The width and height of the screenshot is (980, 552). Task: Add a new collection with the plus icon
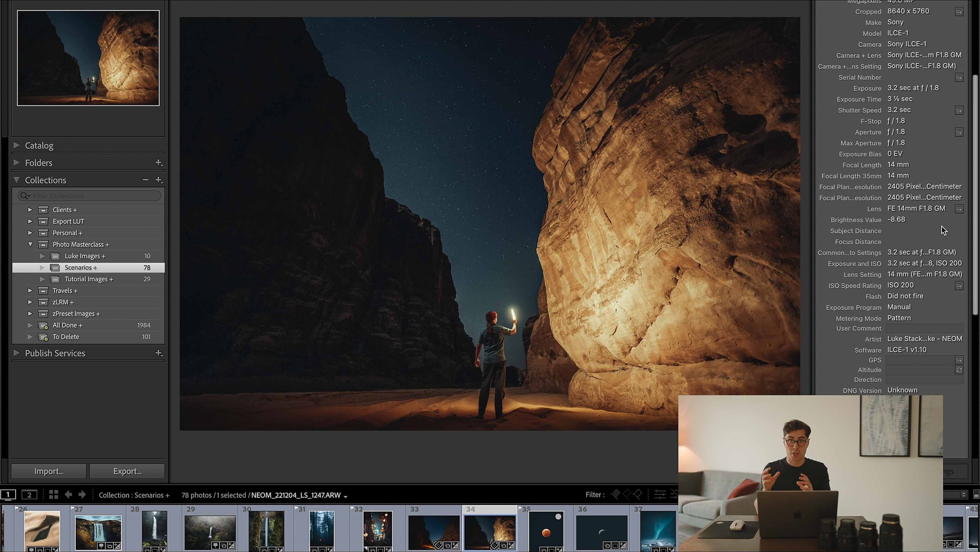(158, 180)
